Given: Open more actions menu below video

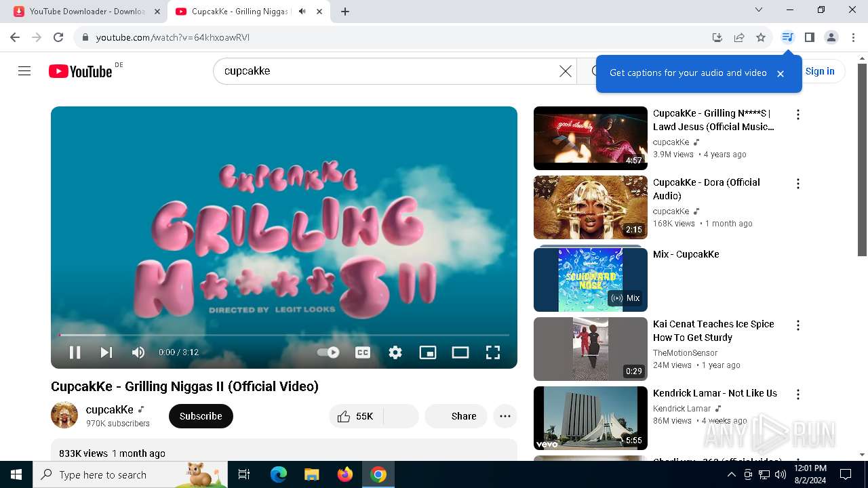Looking at the screenshot, I should (505, 416).
